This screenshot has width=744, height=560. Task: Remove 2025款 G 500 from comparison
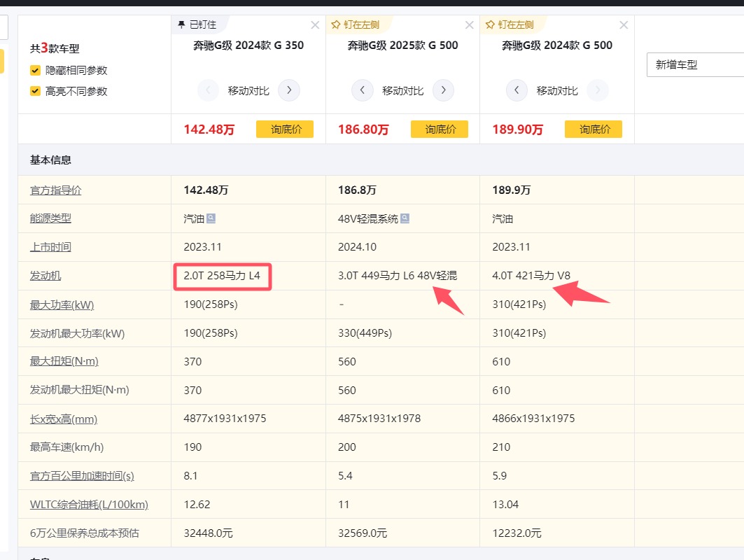469,25
